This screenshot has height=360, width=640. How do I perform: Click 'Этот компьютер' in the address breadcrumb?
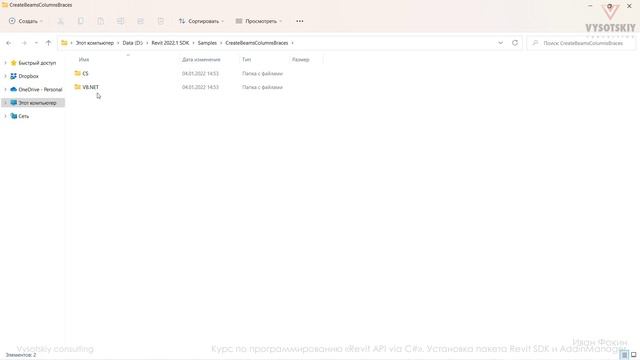(x=95, y=43)
